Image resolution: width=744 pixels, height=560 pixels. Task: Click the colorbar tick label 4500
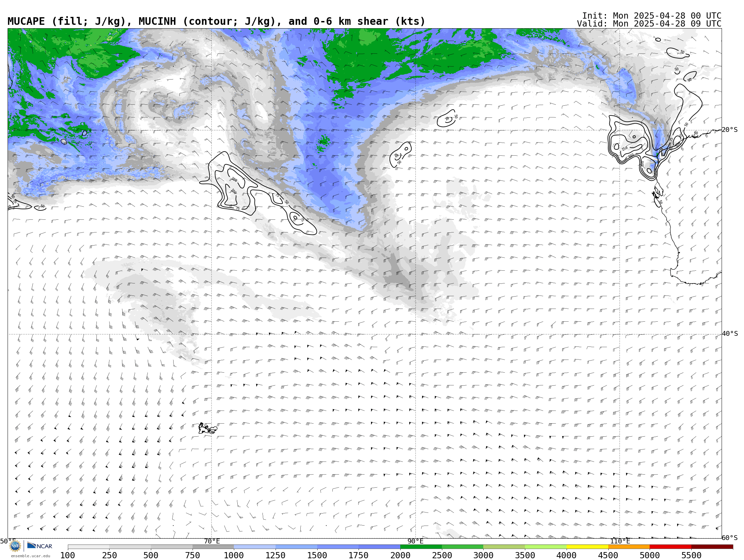coord(608,555)
